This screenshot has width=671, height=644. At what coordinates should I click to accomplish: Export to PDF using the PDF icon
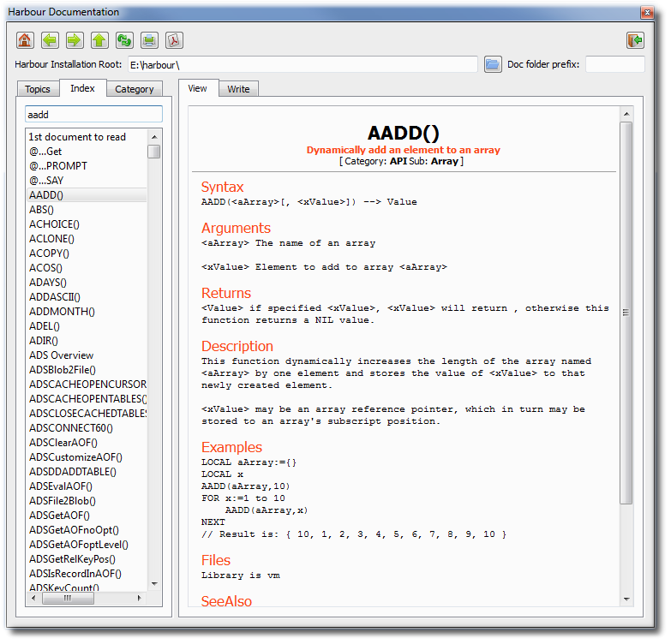click(x=174, y=40)
